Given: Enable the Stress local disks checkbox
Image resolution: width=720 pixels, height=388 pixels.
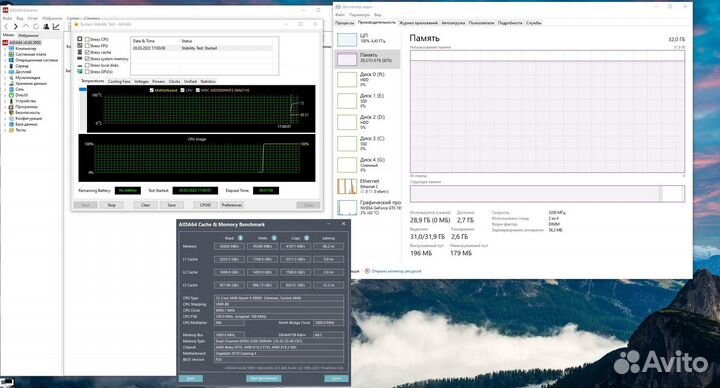Looking at the screenshot, I should click(x=87, y=65).
